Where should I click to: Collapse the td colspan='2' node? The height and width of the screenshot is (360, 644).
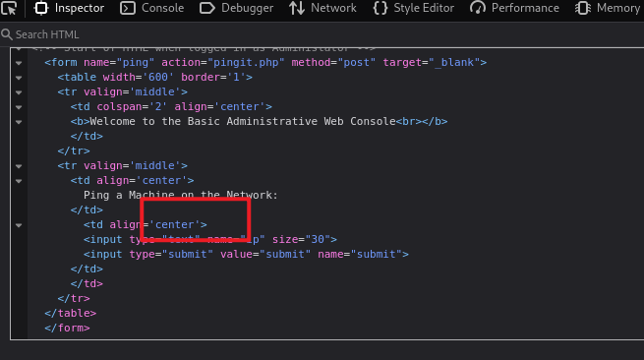click(19, 107)
